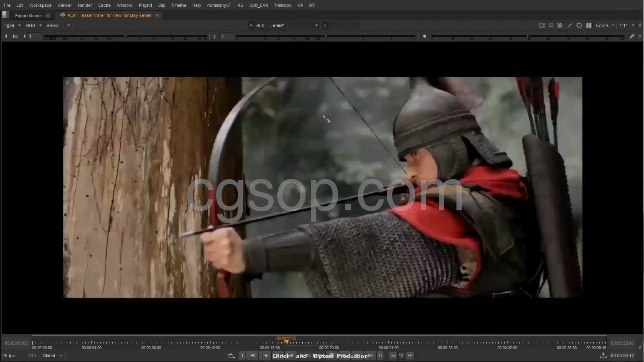The image size is (644, 362).
Task: Click the color picker eyedropper icon
Action: click(x=632, y=36)
